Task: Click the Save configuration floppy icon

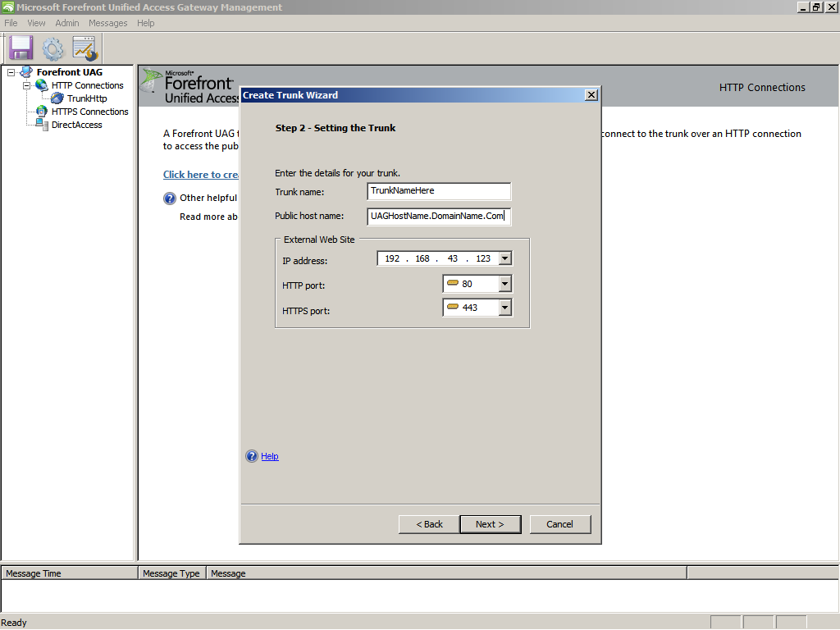Action: click(x=21, y=48)
